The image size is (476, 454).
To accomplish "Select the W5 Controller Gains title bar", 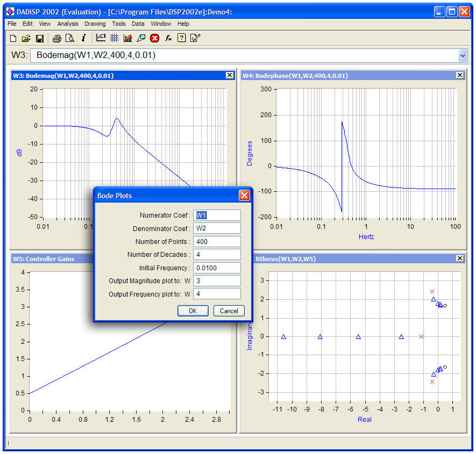I will (x=52, y=258).
